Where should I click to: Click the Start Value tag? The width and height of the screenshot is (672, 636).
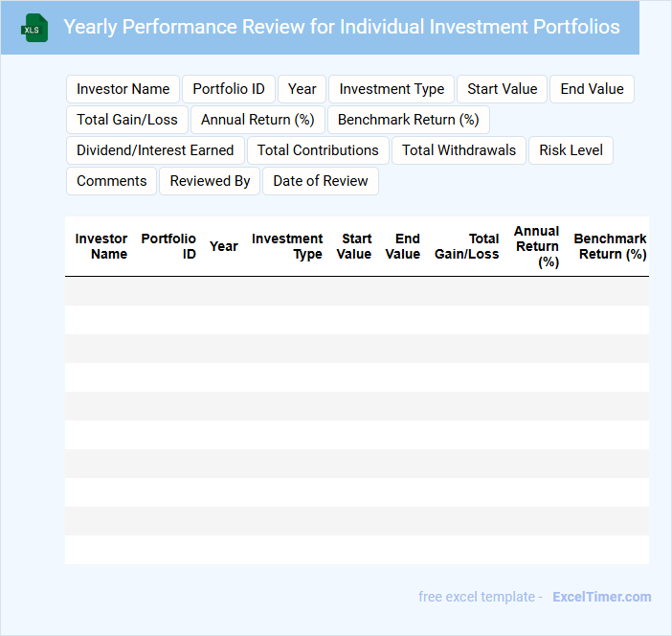tap(502, 89)
